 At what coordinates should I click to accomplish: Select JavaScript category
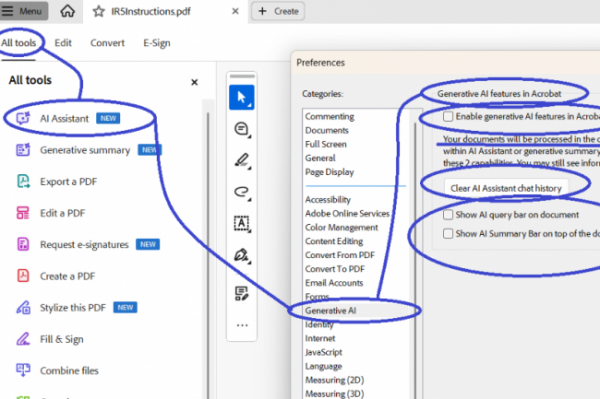pos(323,352)
